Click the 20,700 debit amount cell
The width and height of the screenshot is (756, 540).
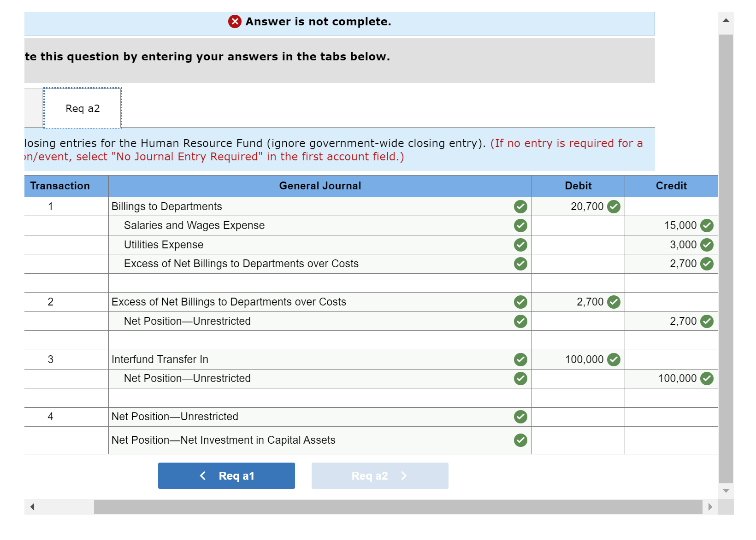coord(578,206)
